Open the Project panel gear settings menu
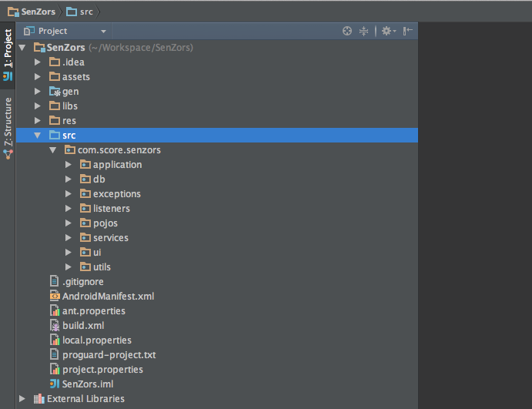The height and width of the screenshot is (409, 532). coord(389,31)
